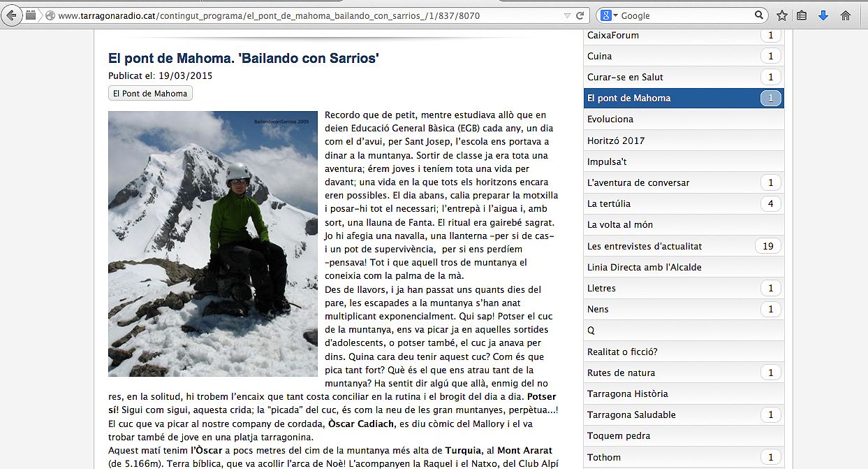Select the Tarragona Història category
868x469 pixels.
(x=684, y=394)
